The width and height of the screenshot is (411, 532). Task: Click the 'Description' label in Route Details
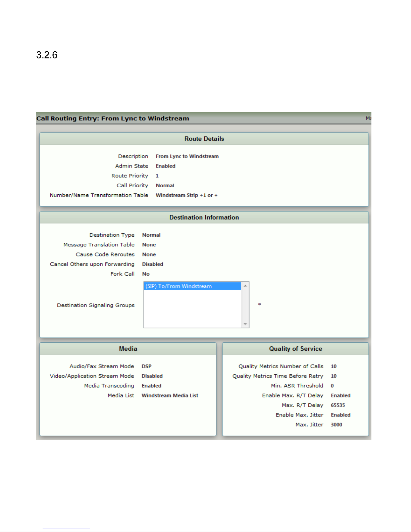point(133,156)
